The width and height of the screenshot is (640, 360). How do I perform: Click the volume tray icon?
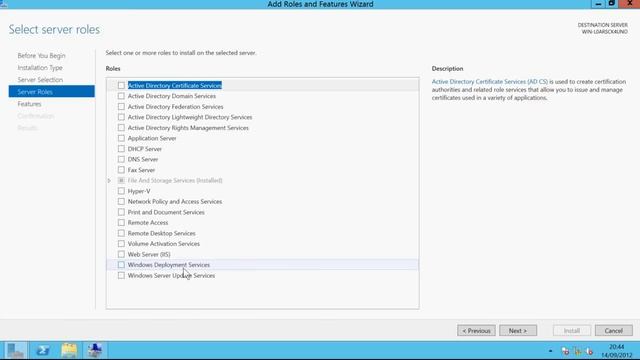tap(589, 351)
